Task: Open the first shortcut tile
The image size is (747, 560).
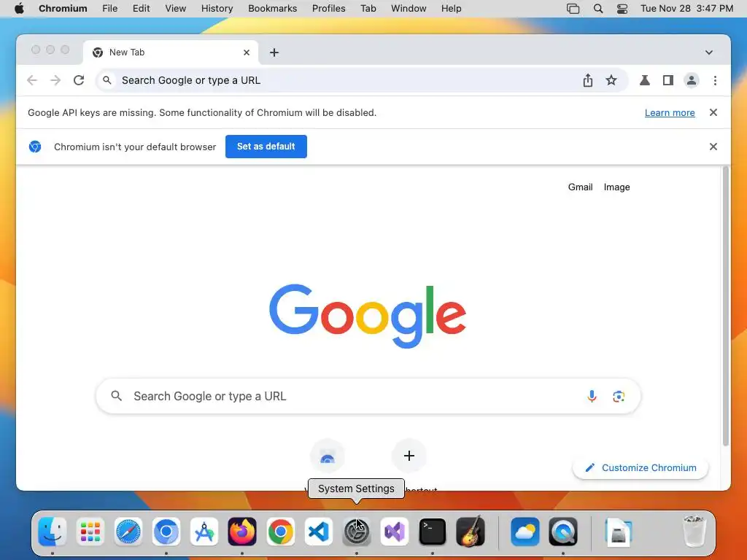Action: pyautogui.click(x=328, y=456)
